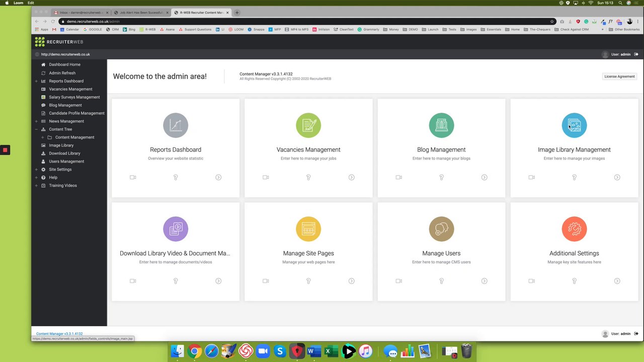Click the Manage Site Pages card title

(x=308, y=253)
